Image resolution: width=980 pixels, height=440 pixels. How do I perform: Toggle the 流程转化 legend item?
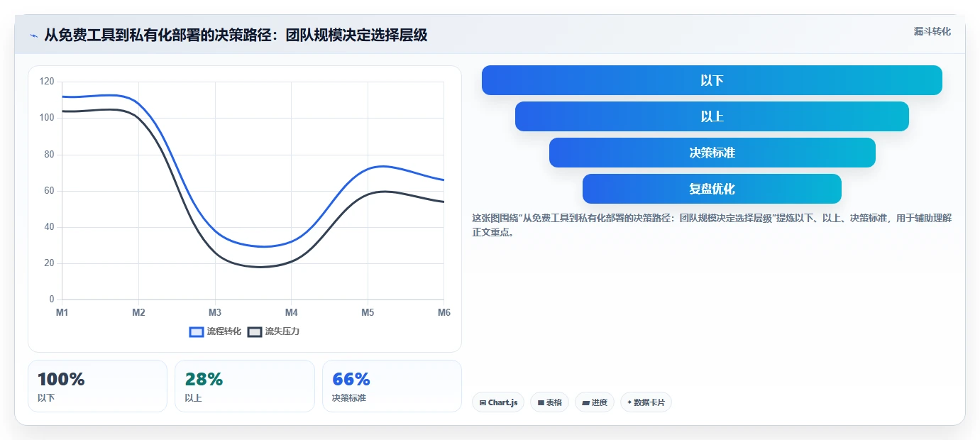(215, 331)
